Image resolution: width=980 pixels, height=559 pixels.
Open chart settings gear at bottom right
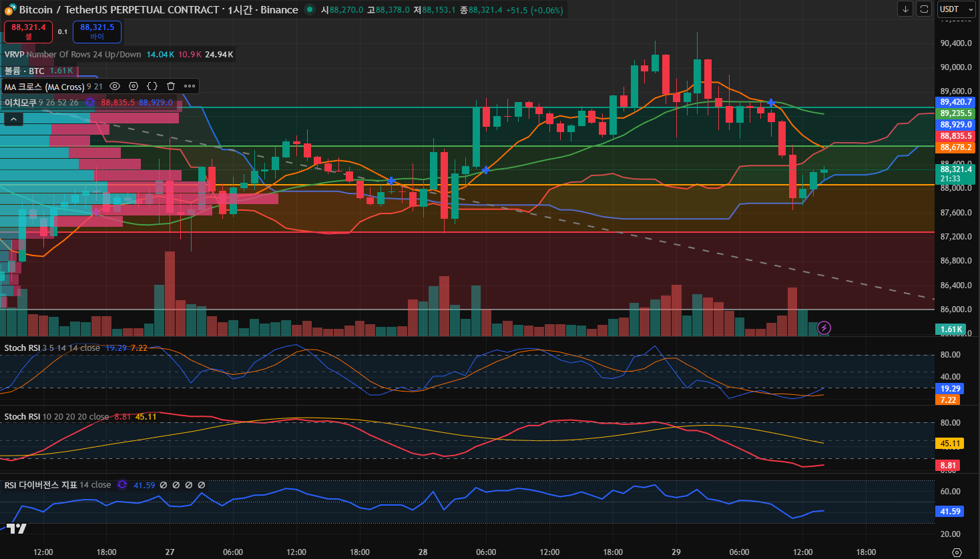(x=957, y=552)
